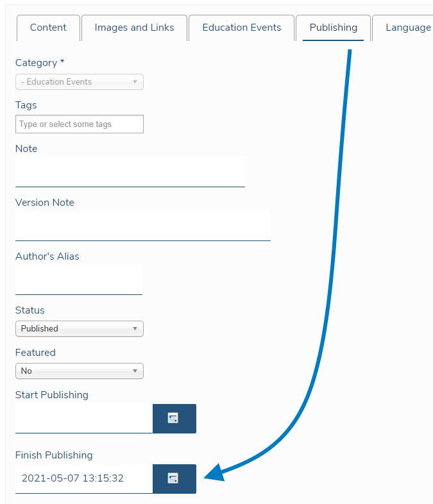Select the Publishing tab
This screenshot has width=433, height=504.
(333, 28)
